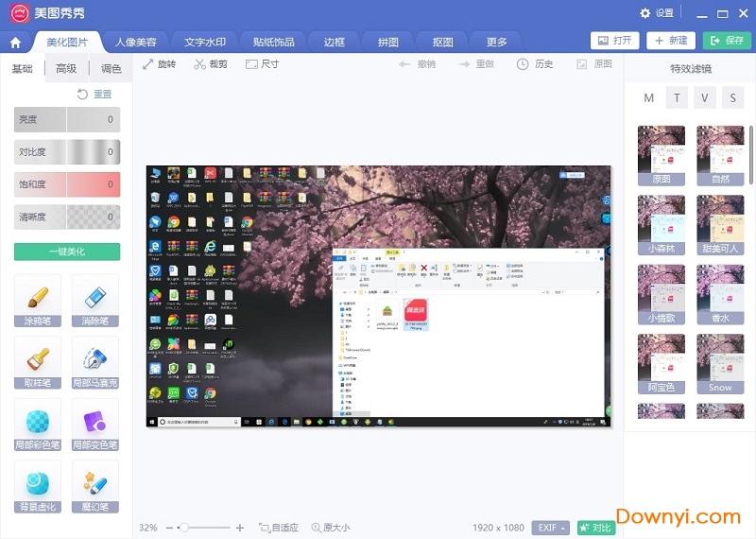Open 边框 frames tab
This screenshot has height=539, width=756.
(x=335, y=42)
